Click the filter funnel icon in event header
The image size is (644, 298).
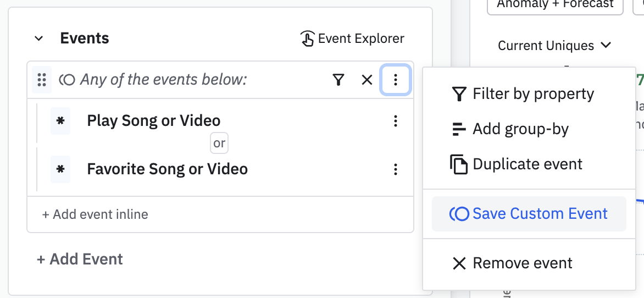[x=338, y=80]
